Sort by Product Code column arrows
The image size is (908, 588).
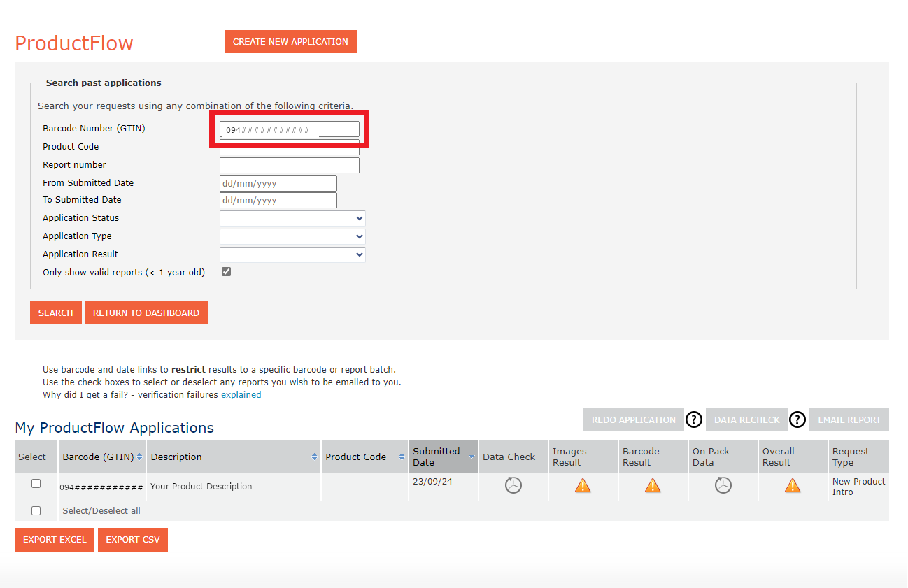click(x=402, y=457)
